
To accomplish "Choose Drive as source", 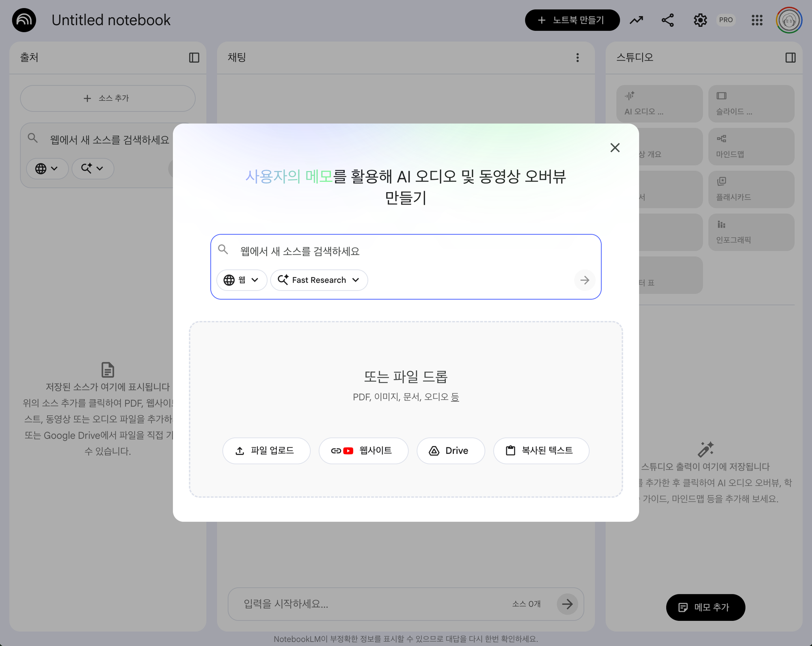I will [450, 451].
